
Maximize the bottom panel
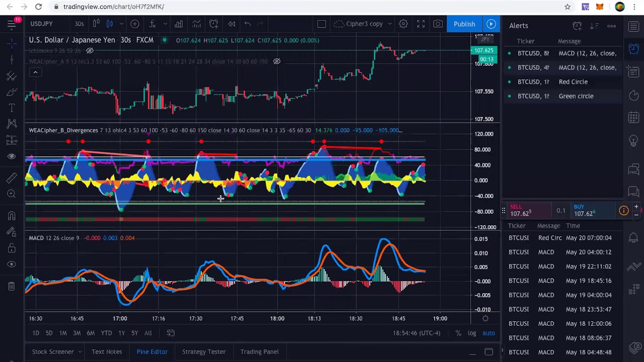point(489,352)
